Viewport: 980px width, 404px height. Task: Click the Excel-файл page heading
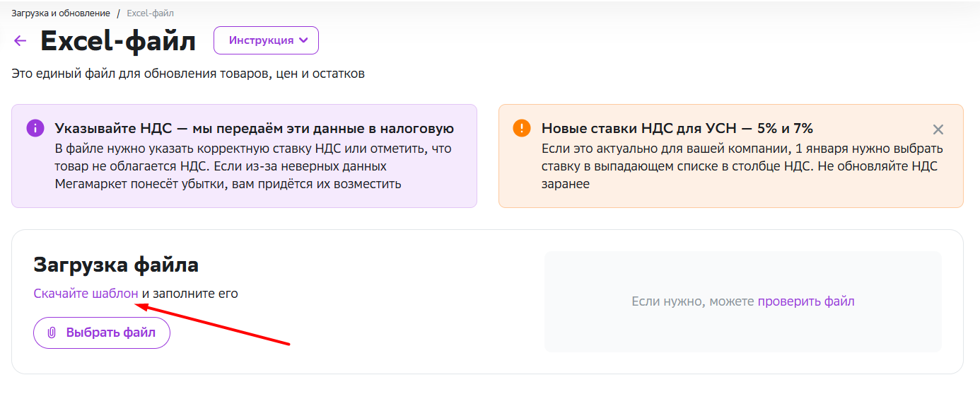point(118,41)
